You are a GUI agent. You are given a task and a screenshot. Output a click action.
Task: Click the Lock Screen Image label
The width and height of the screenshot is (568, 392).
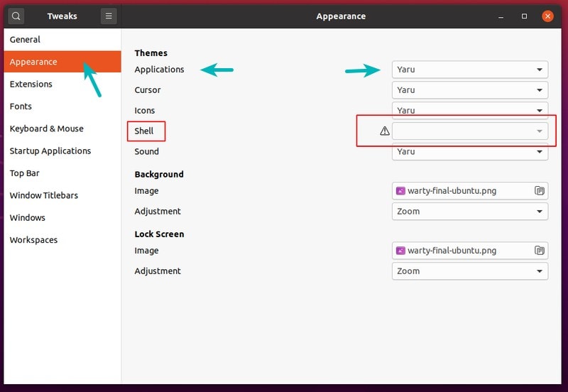pyautogui.click(x=146, y=251)
